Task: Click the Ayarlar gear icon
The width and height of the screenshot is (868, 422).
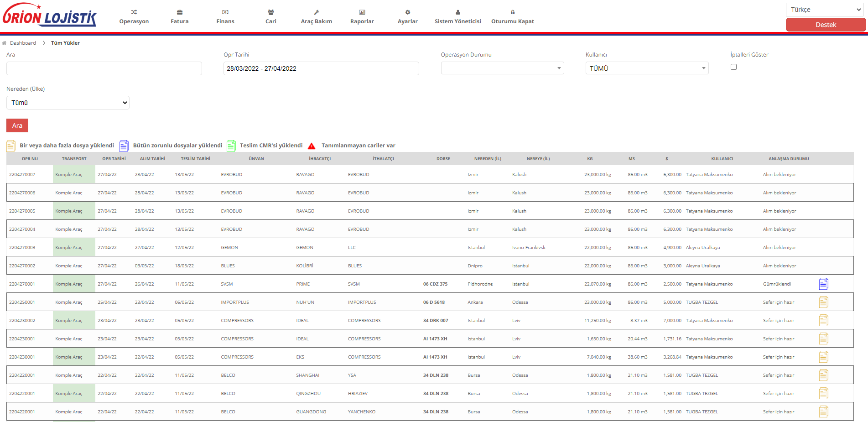Action: pos(408,12)
